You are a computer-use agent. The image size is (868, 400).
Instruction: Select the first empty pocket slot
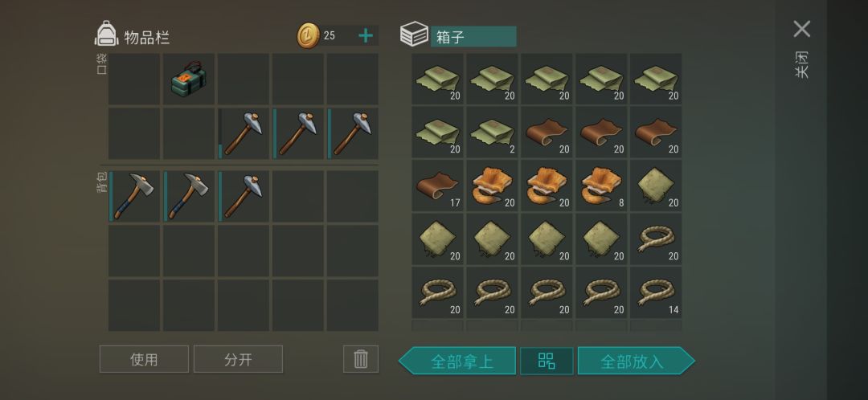134,79
